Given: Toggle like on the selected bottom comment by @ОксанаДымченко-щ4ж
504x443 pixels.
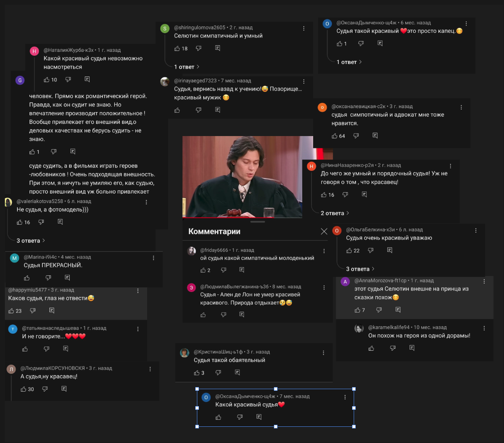Looking at the screenshot, I should tap(218, 417).
